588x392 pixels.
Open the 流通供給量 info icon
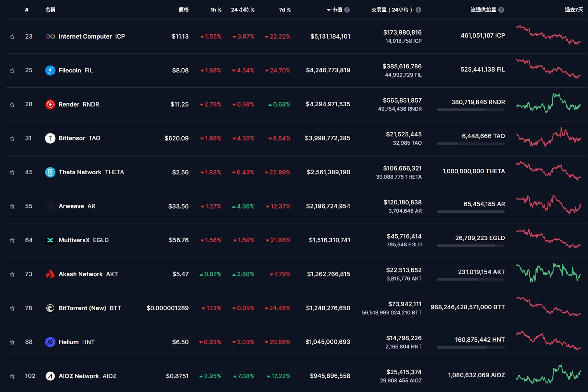[501, 10]
